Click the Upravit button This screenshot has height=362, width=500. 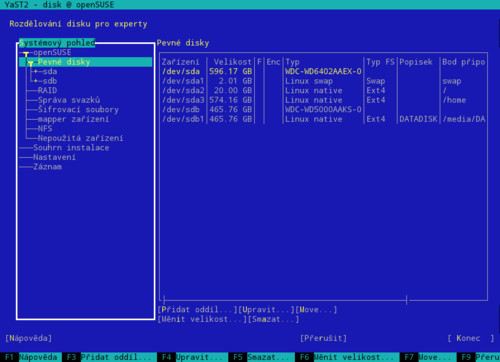(x=266, y=310)
